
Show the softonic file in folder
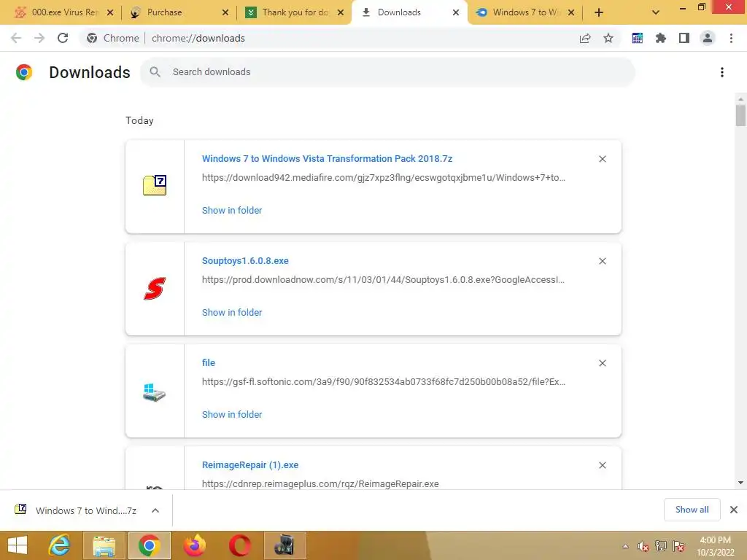point(232,414)
